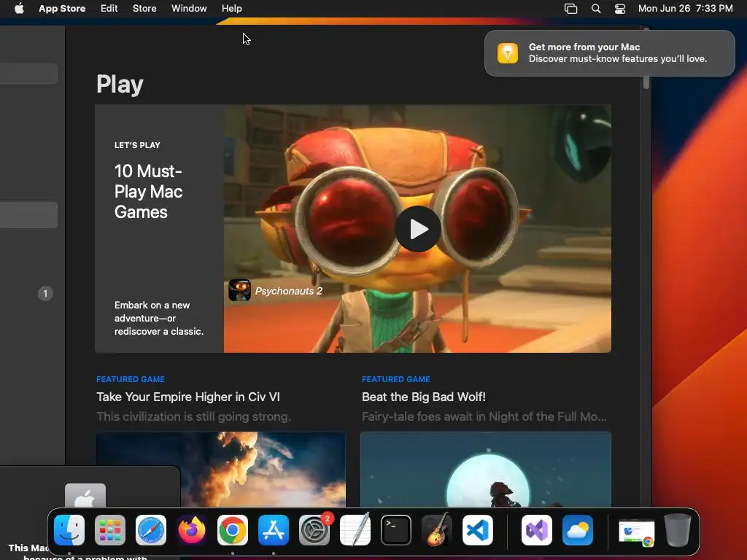
Task: Open the Apple menu
Action: pyautogui.click(x=19, y=8)
